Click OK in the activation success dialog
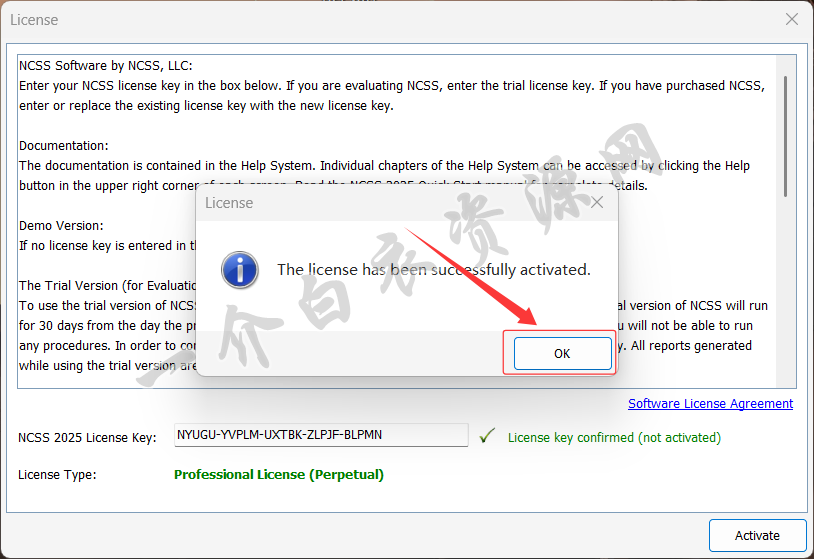The height and width of the screenshot is (559, 814). (562, 353)
